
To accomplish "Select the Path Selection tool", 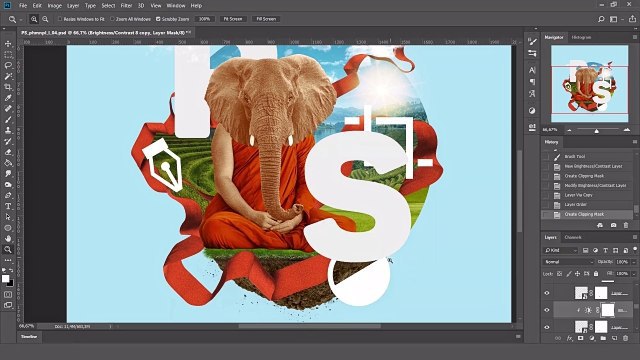I will [x=8, y=217].
